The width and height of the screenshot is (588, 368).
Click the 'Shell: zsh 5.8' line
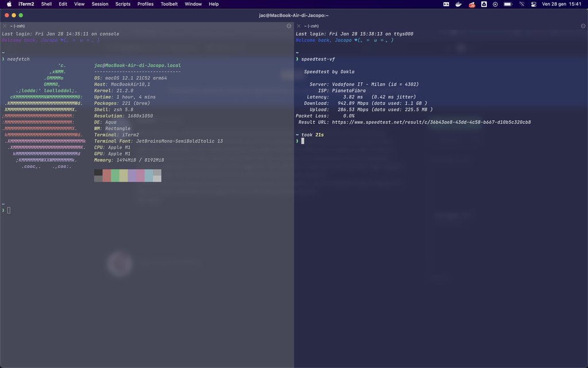(x=114, y=110)
